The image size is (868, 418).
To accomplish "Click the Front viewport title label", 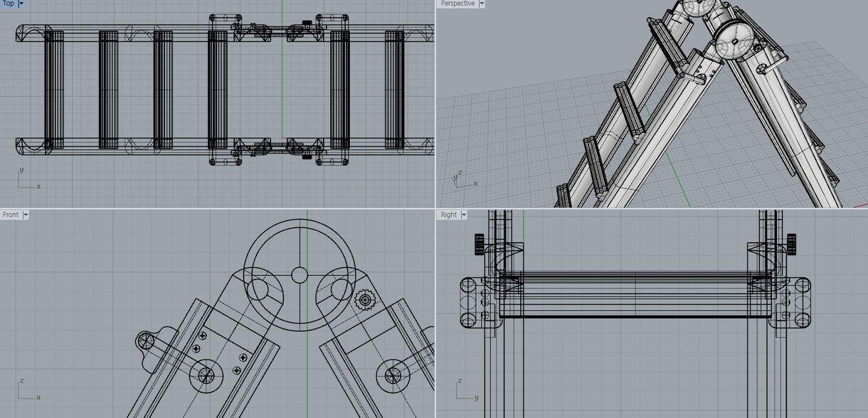I will (11, 215).
